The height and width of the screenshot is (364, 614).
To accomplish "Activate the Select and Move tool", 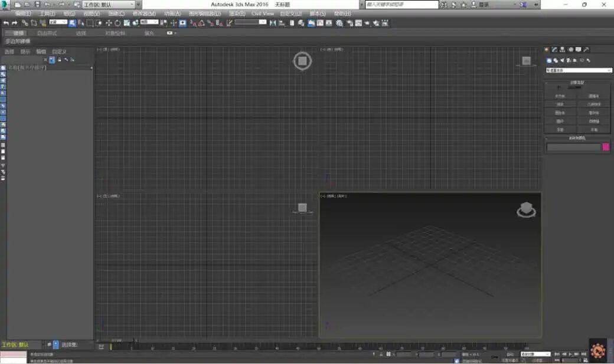I will coord(109,23).
